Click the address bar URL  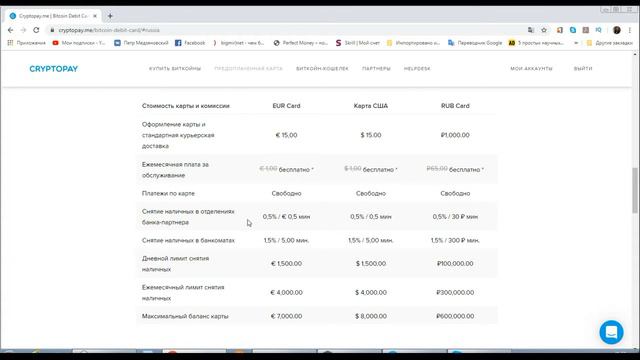(x=109, y=30)
